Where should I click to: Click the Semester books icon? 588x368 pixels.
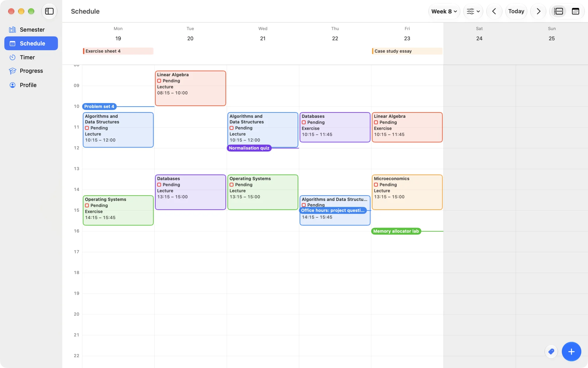(12, 30)
